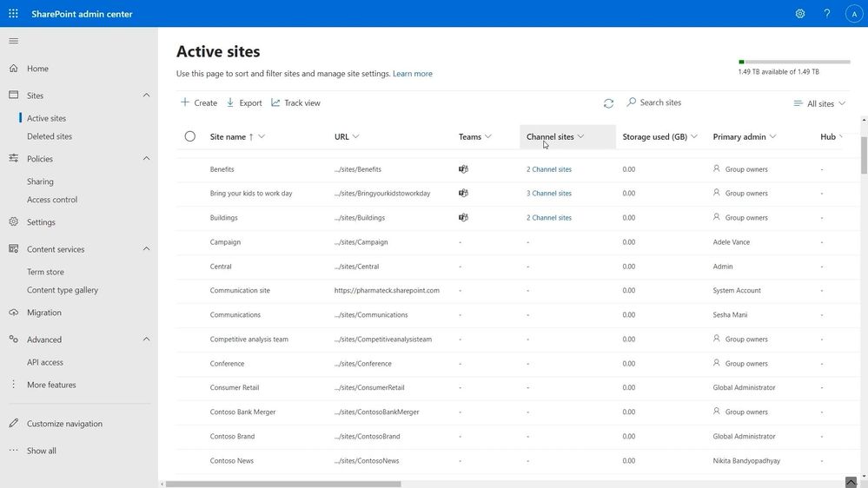Image resolution: width=868 pixels, height=488 pixels.
Task: Refresh the site list
Action: (608, 103)
